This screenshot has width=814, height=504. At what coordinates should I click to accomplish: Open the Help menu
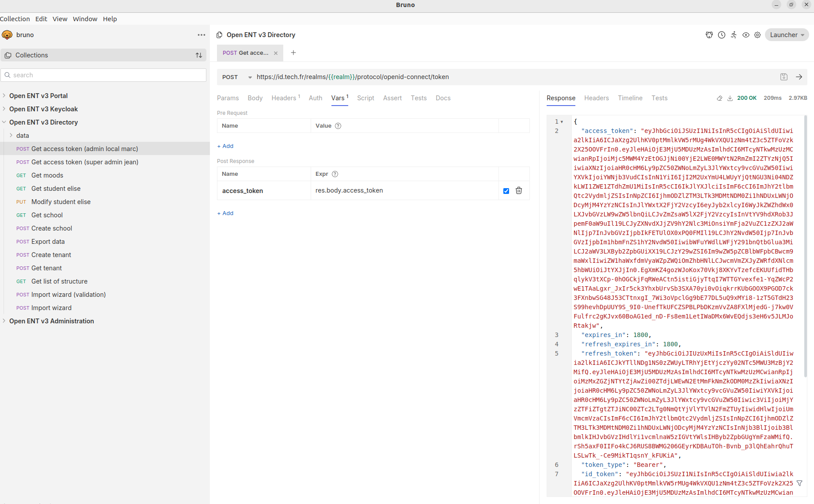click(x=110, y=19)
